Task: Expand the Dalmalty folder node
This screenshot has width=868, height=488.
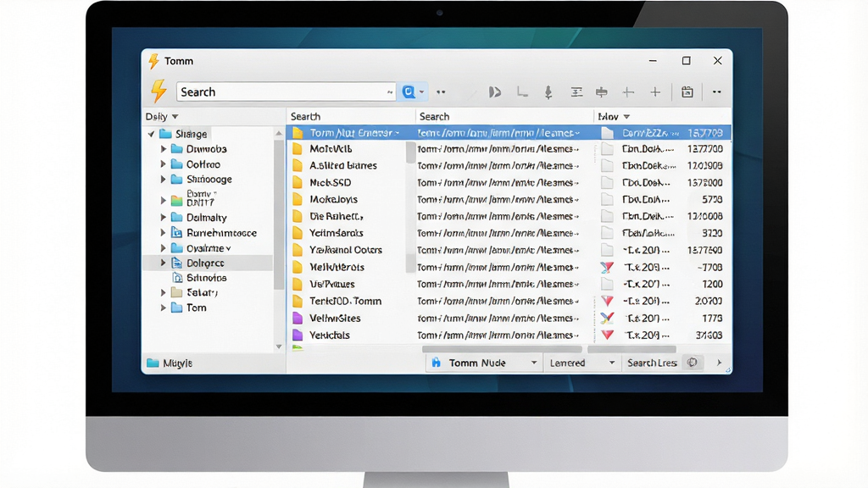Action: pos(164,218)
